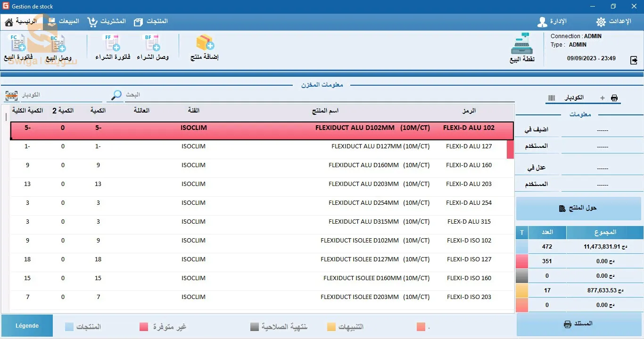This screenshot has width=644, height=339.
Task: Click the barcode stripes icon in right panel
Action: [551, 98]
